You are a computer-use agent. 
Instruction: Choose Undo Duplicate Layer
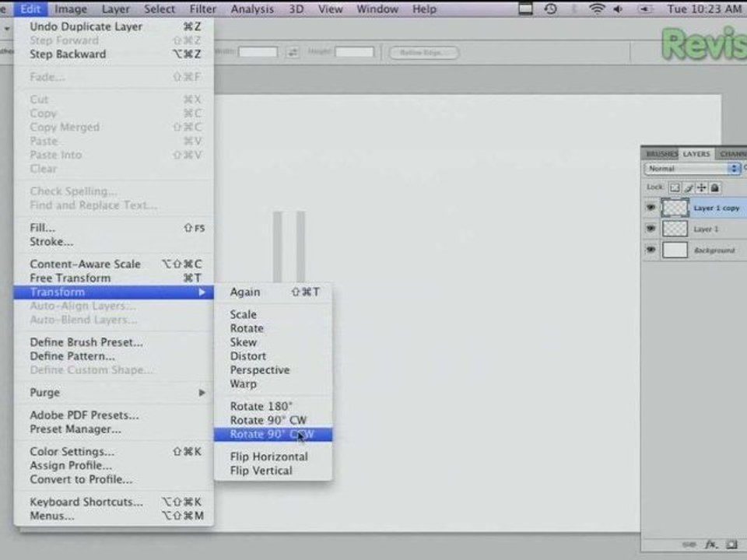(x=114, y=26)
